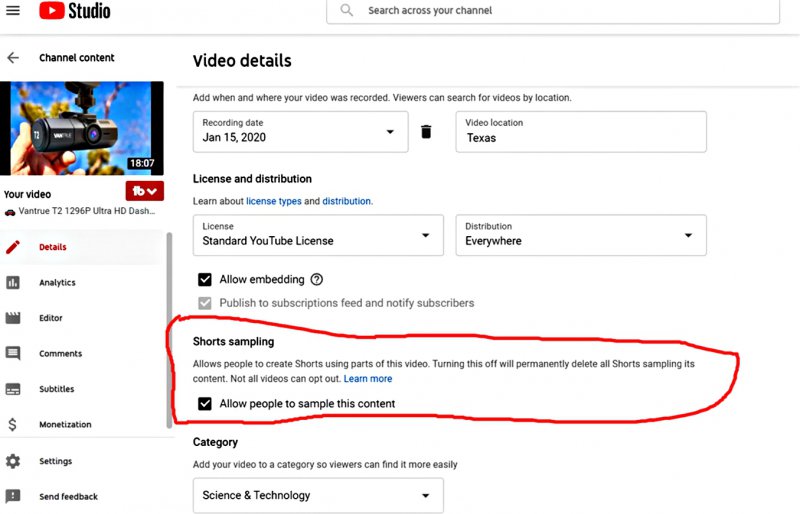Open Monetization dollar icon
This screenshot has width=800, height=514.
[x=13, y=425]
